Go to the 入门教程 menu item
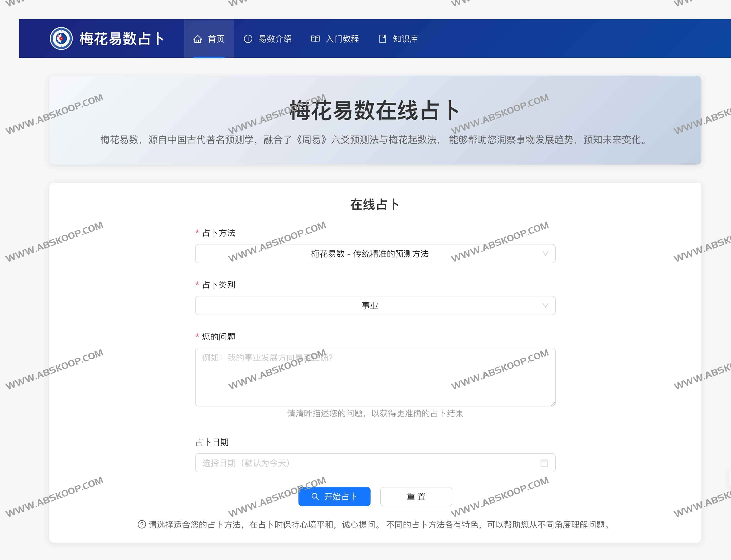Image resolution: width=731 pixels, height=560 pixels. pos(342,39)
